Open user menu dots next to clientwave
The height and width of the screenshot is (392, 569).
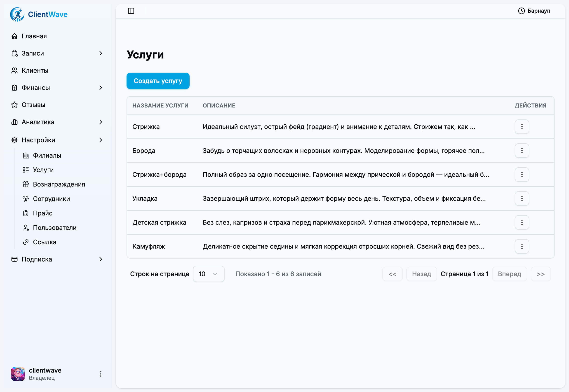(x=101, y=374)
